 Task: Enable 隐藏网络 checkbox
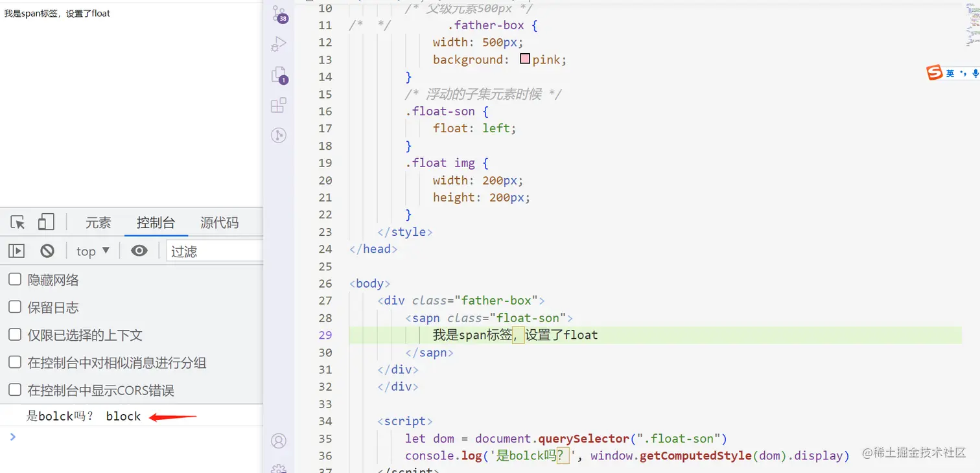(15, 279)
